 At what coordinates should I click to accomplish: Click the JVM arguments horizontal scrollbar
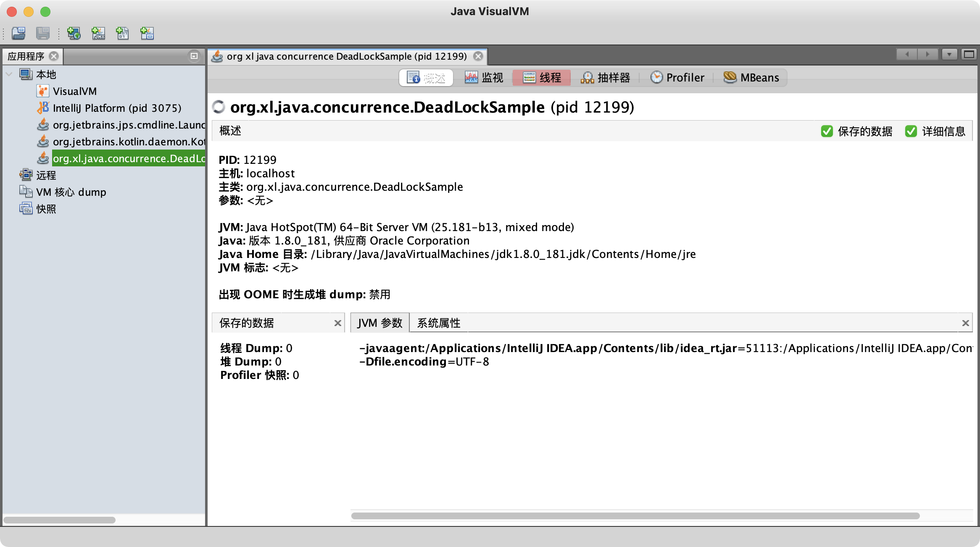tap(635, 515)
